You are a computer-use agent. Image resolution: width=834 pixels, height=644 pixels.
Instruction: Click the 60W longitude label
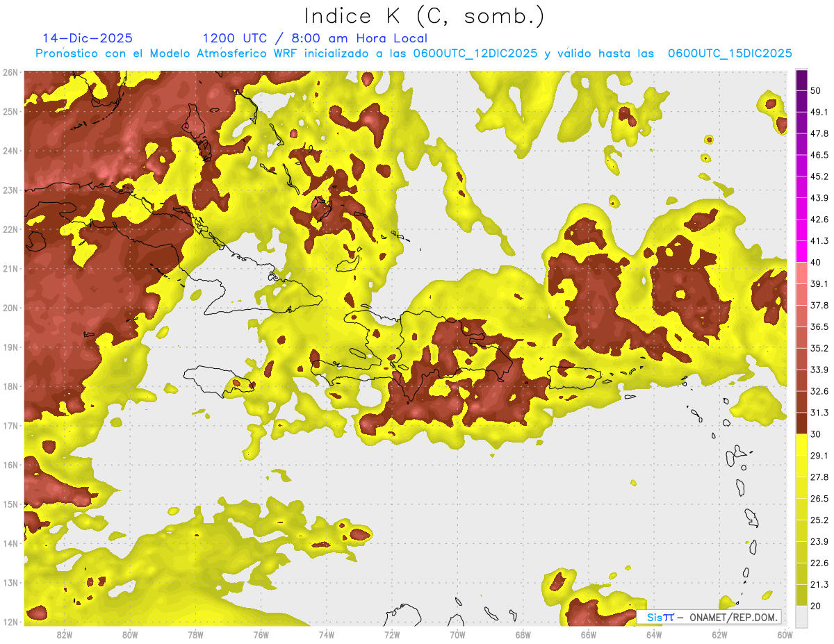click(785, 634)
